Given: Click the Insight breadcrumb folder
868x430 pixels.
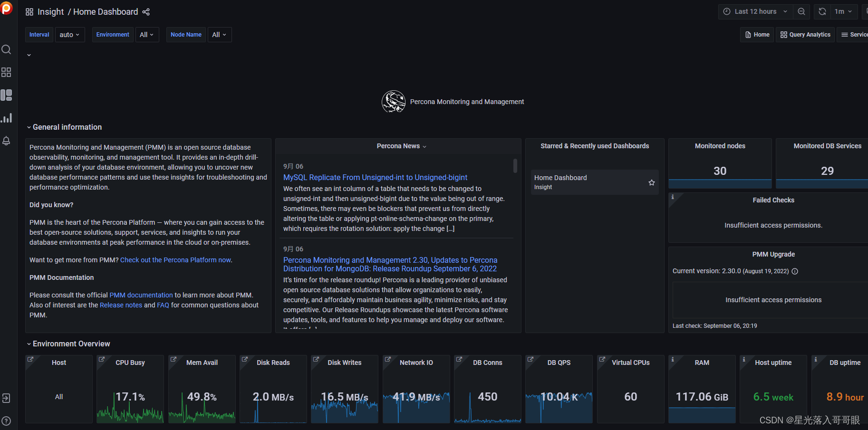Looking at the screenshot, I should click(x=50, y=12).
